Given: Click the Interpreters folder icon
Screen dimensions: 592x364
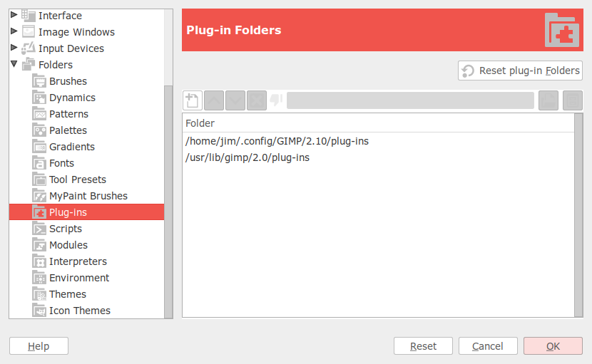Looking at the screenshot, I should click(39, 261).
